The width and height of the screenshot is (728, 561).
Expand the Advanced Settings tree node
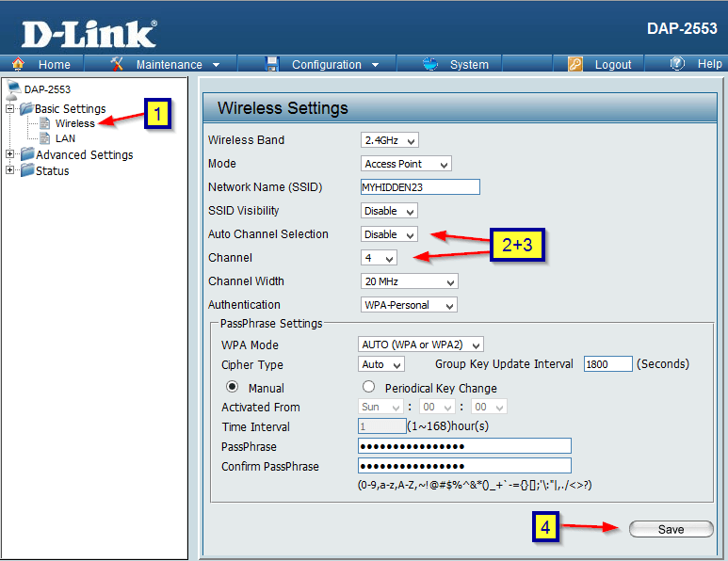point(9,154)
